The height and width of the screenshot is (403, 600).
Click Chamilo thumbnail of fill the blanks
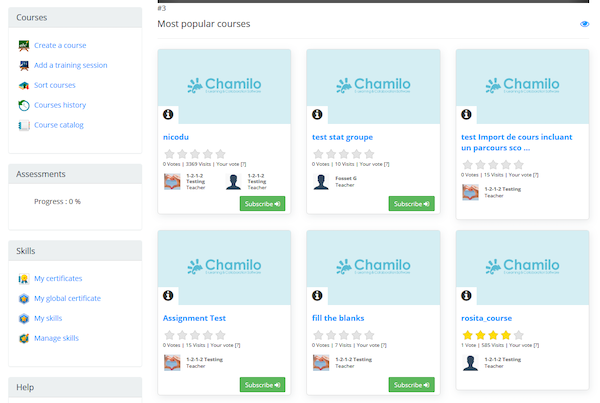pyautogui.click(x=373, y=267)
